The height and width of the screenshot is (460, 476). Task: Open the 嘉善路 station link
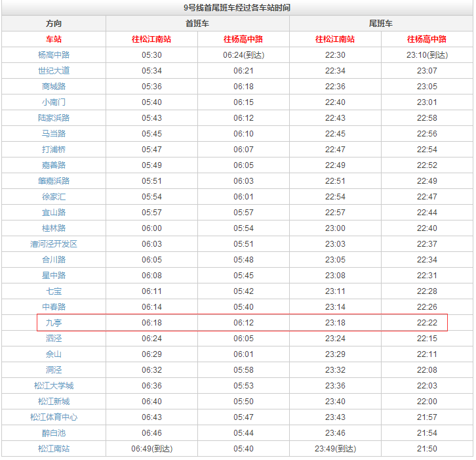54,165
